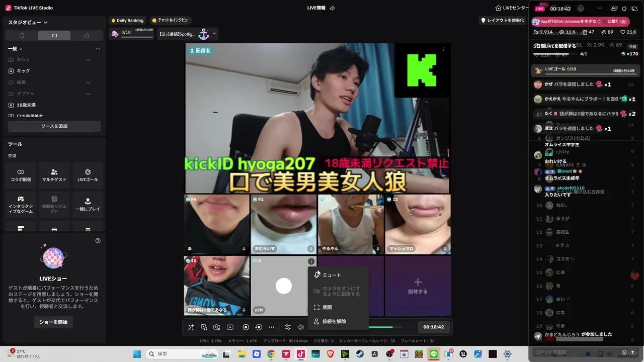Open the LIVEゴール tool

point(88,175)
